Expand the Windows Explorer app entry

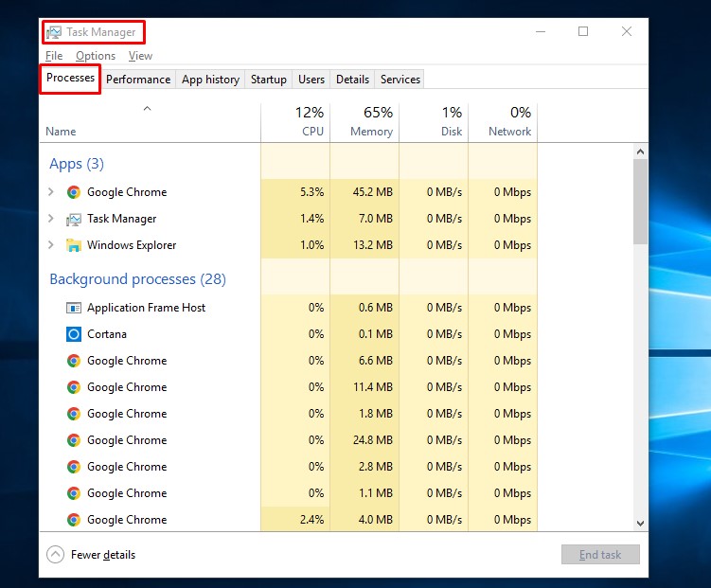[51, 245]
